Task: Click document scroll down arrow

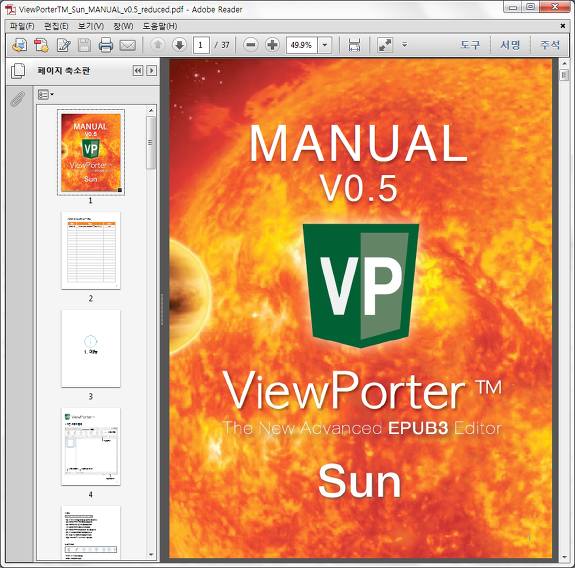Action: pyautogui.click(x=564, y=557)
